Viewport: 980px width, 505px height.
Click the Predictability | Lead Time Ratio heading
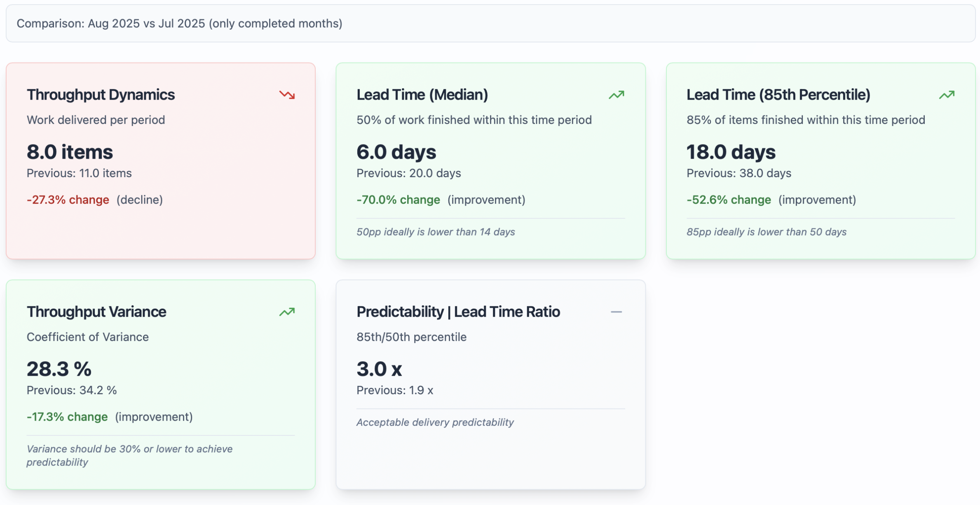coord(458,312)
